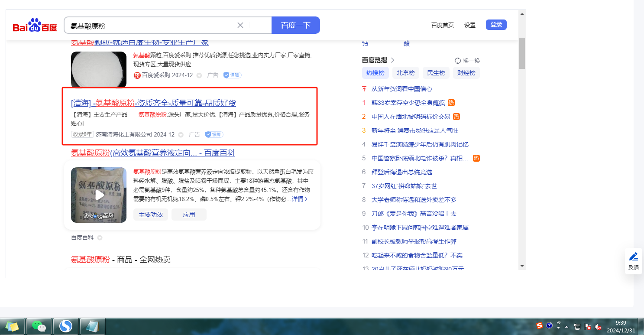
Task: Expand the dropdown arrow next to 百度百科 source
Action: pos(100,238)
